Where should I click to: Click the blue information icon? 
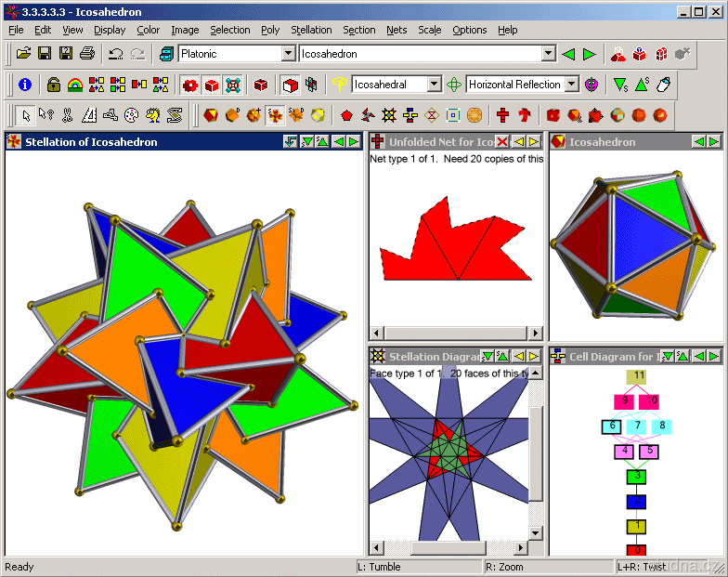point(25,85)
